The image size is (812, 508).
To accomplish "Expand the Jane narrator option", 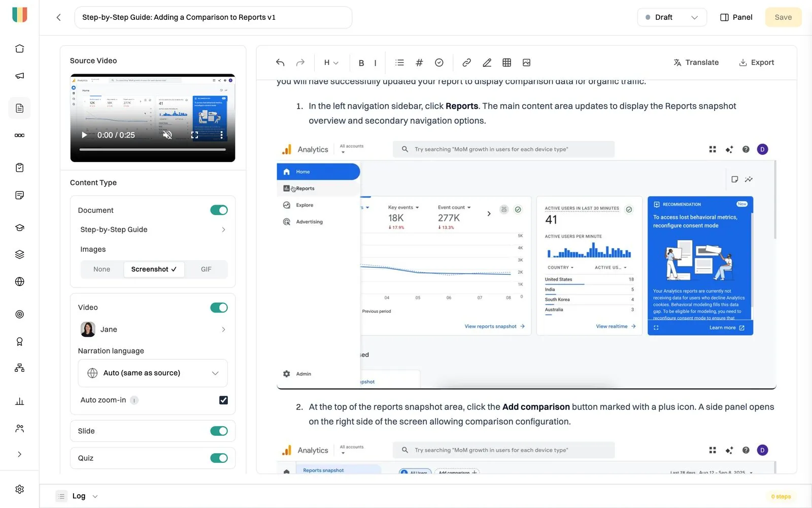I will coord(153,329).
